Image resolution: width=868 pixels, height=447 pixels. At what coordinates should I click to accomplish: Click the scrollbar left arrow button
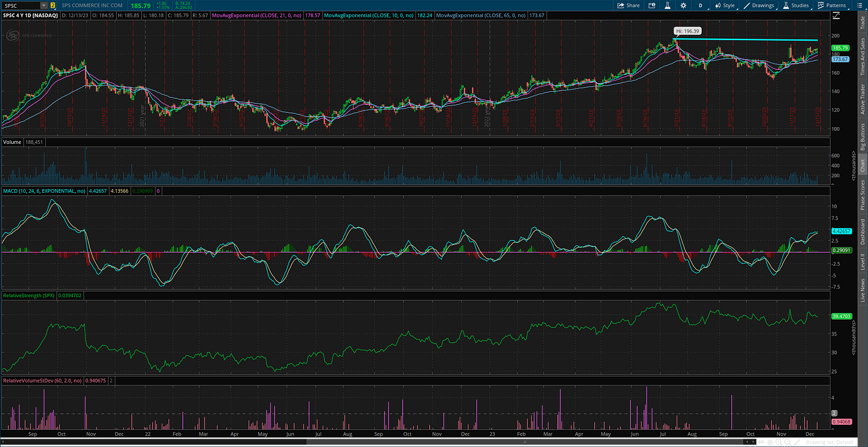(4, 442)
